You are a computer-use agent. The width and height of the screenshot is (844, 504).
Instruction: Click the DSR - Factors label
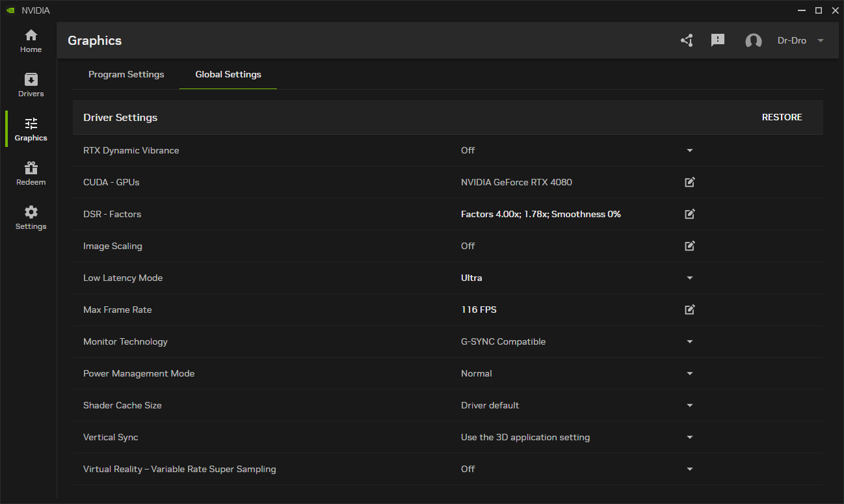click(112, 214)
